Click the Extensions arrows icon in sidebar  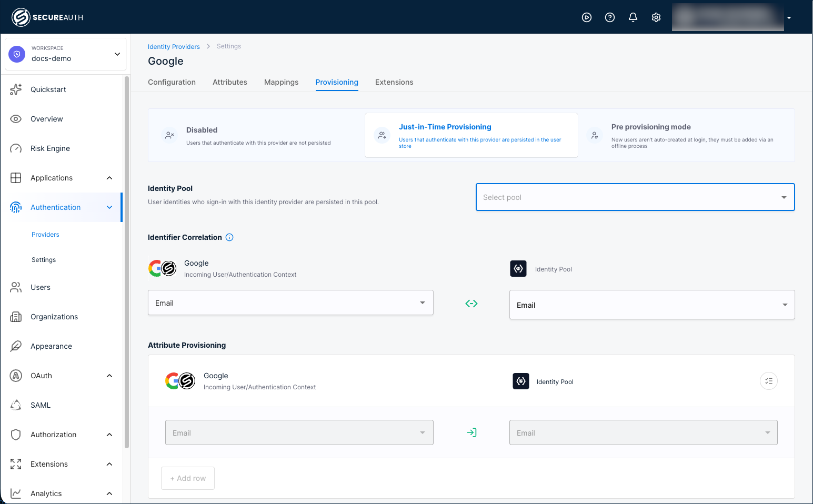click(16, 464)
